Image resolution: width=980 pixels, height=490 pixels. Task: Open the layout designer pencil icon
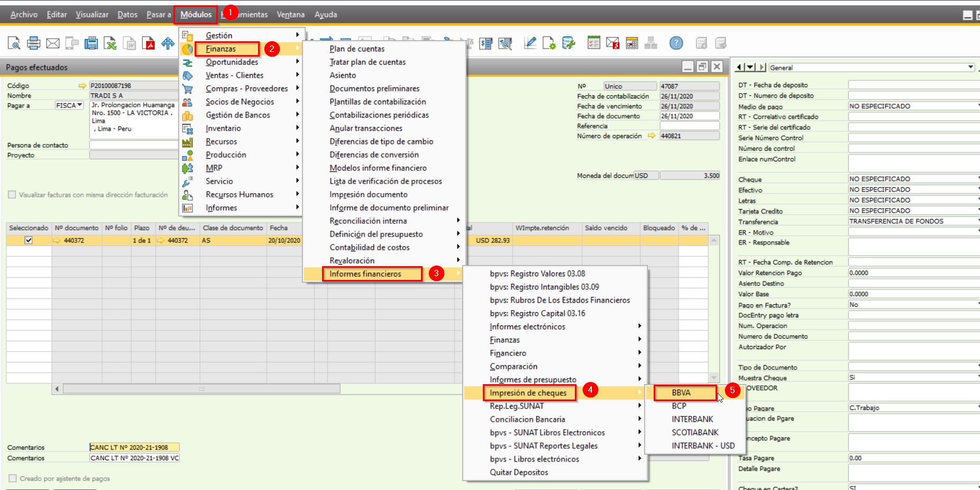[530, 43]
